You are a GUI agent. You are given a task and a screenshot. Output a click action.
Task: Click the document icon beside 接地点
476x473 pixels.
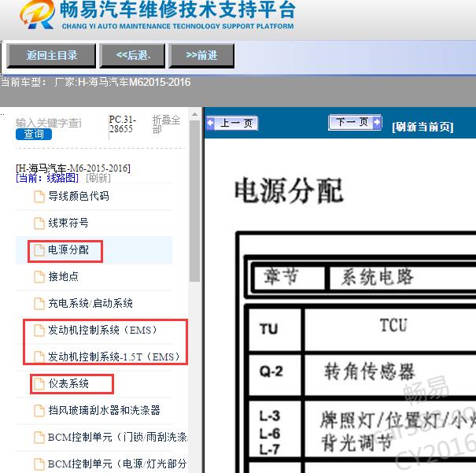tap(39, 276)
